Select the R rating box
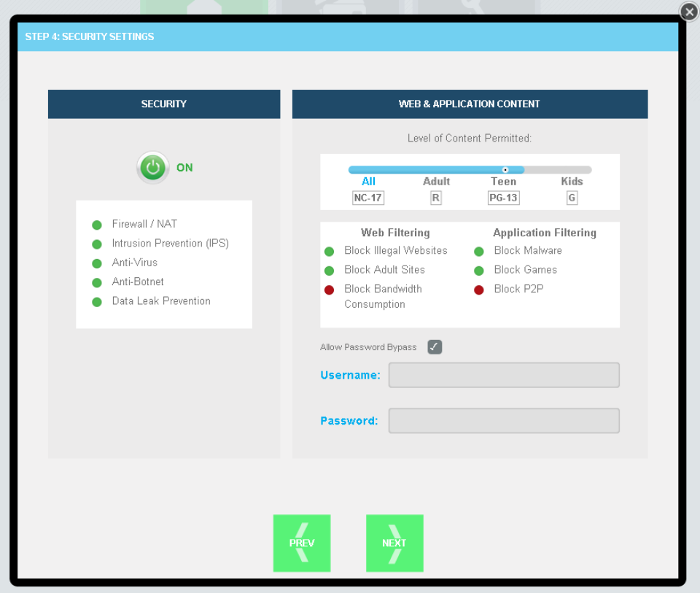The image size is (700, 593). (x=436, y=198)
